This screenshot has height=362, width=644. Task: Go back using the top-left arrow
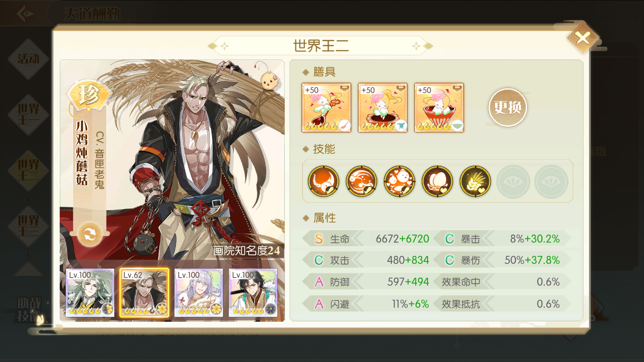(25, 14)
